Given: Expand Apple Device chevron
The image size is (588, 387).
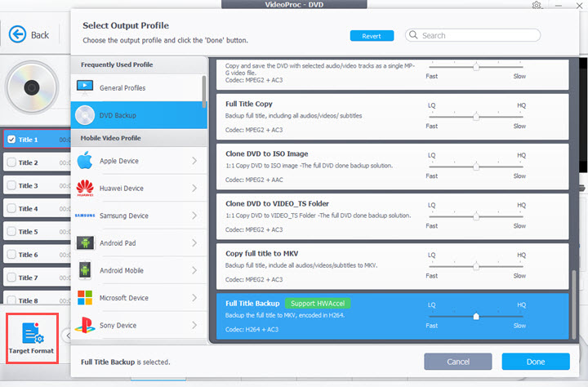Looking at the screenshot, I should click(x=194, y=161).
